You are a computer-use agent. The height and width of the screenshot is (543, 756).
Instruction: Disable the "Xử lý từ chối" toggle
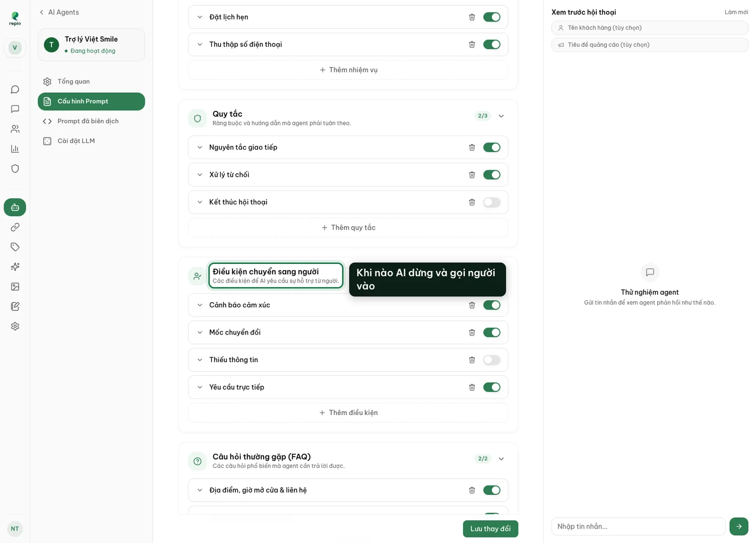tap(492, 175)
